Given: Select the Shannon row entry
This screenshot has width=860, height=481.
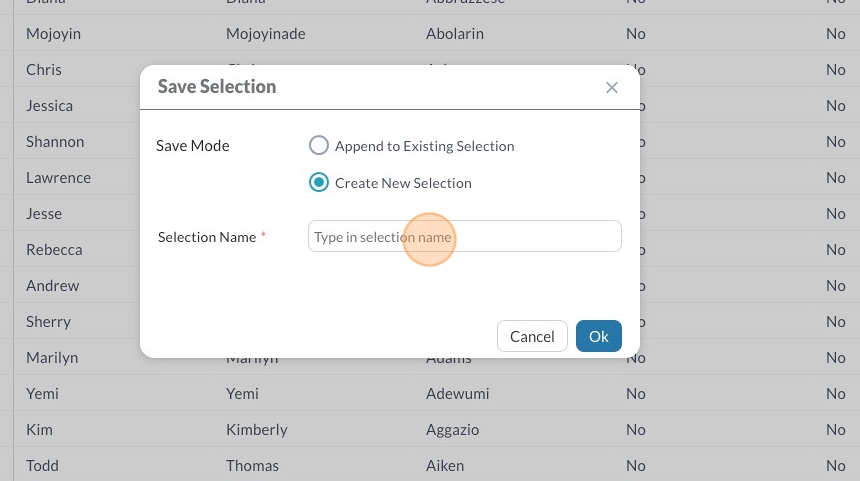Looking at the screenshot, I should [55, 142].
